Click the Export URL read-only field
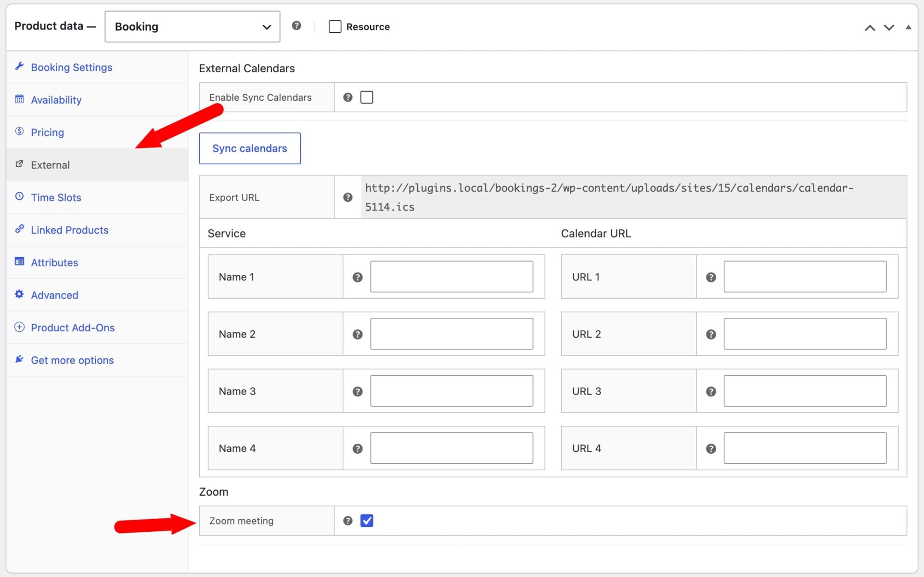Image resolution: width=924 pixels, height=577 pixels. (x=633, y=197)
